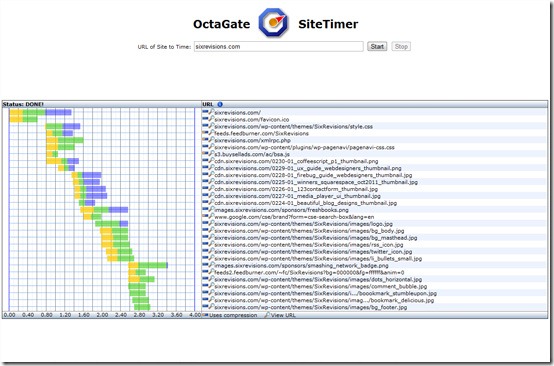Click the comment_bubble.jpg URL text
The image size is (554, 366).
pyautogui.click(x=321, y=287)
